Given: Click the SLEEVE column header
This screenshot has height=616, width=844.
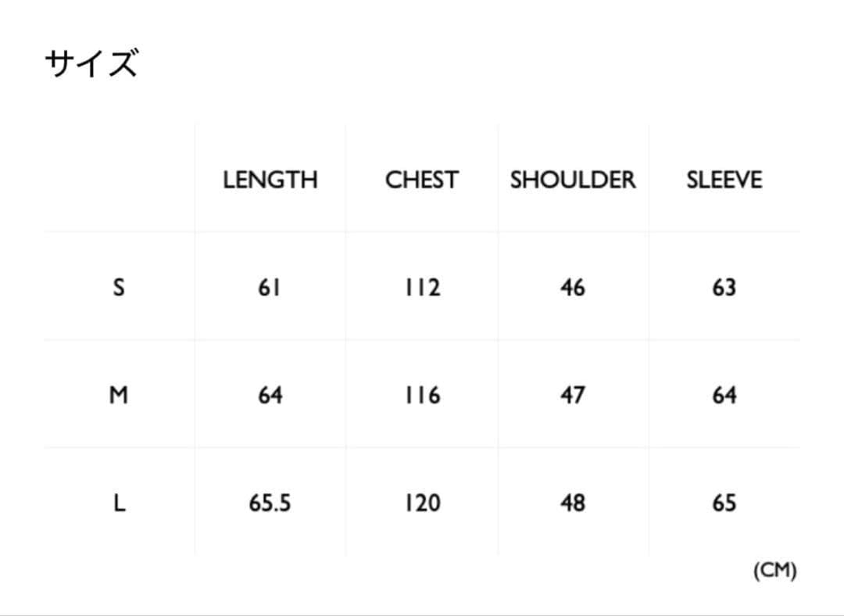Looking at the screenshot, I should tap(724, 180).
